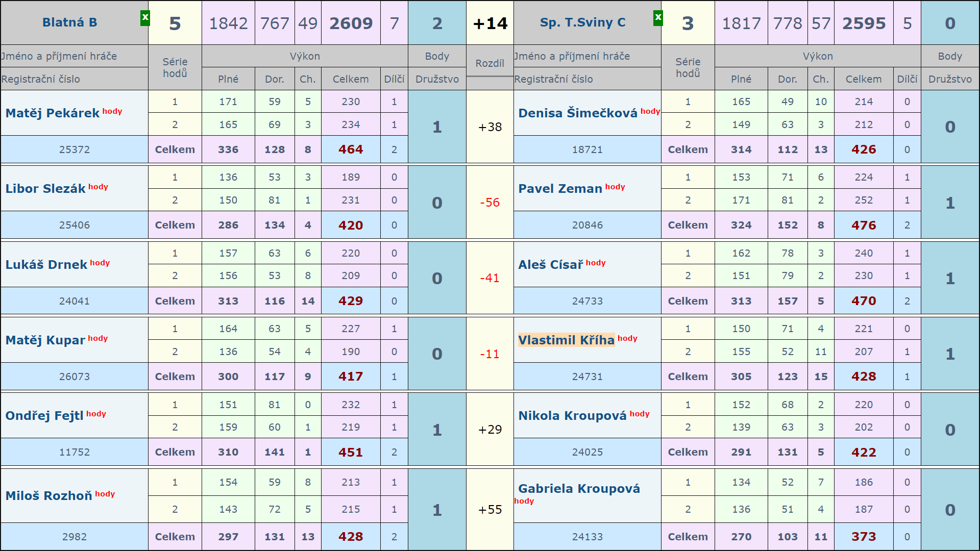Screen dimensions: 980x551
Task: Open Ondřej Fejtl's player link
Action: tap(44, 416)
